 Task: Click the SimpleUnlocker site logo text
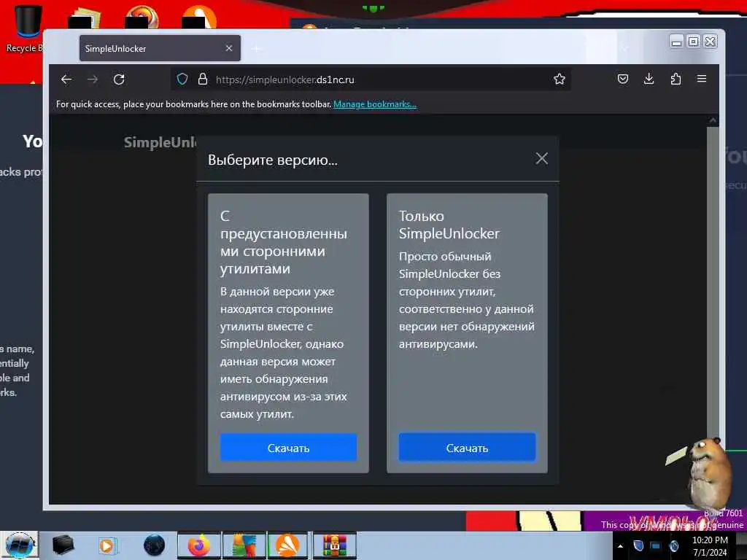[160, 142]
